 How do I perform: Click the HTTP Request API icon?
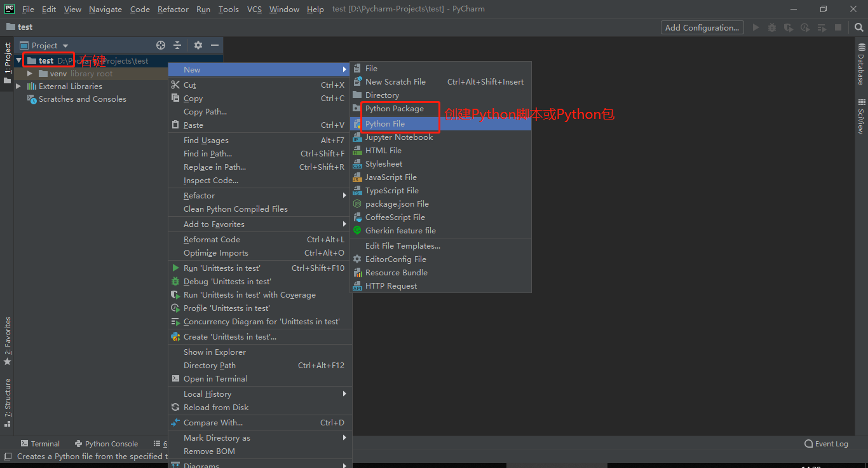357,286
